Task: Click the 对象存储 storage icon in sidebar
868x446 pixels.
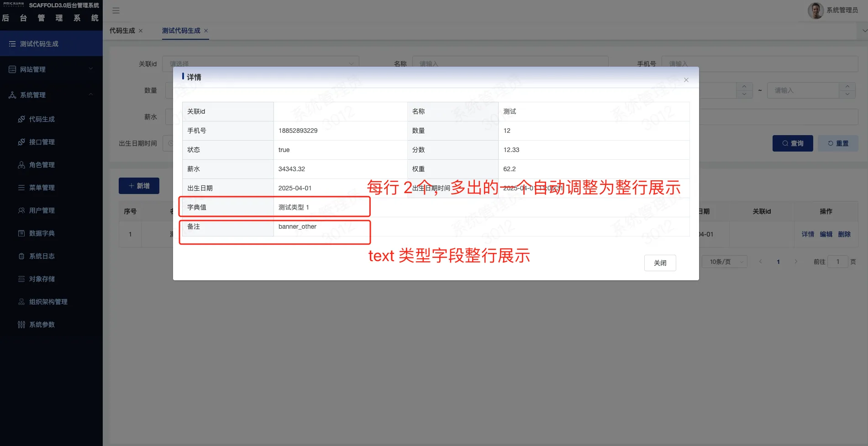Action: pyautogui.click(x=21, y=279)
